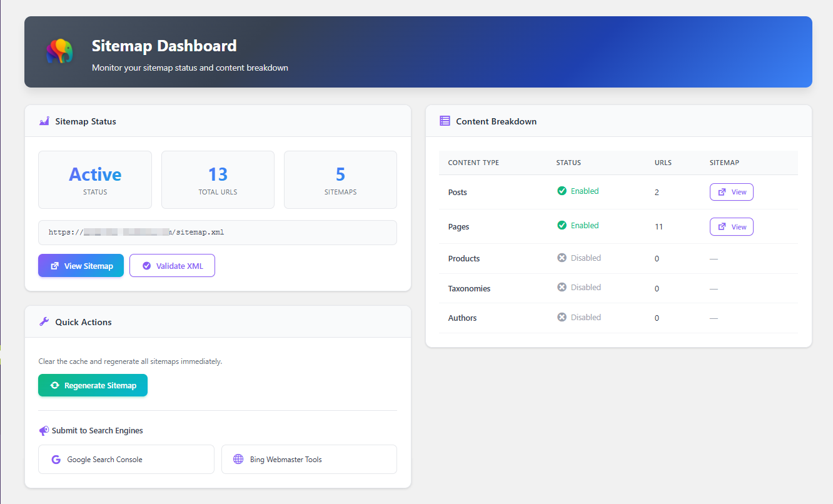Click the megaphone icon near Submit to Search Engines
This screenshot has width=833, height=504.
point(43,430)
